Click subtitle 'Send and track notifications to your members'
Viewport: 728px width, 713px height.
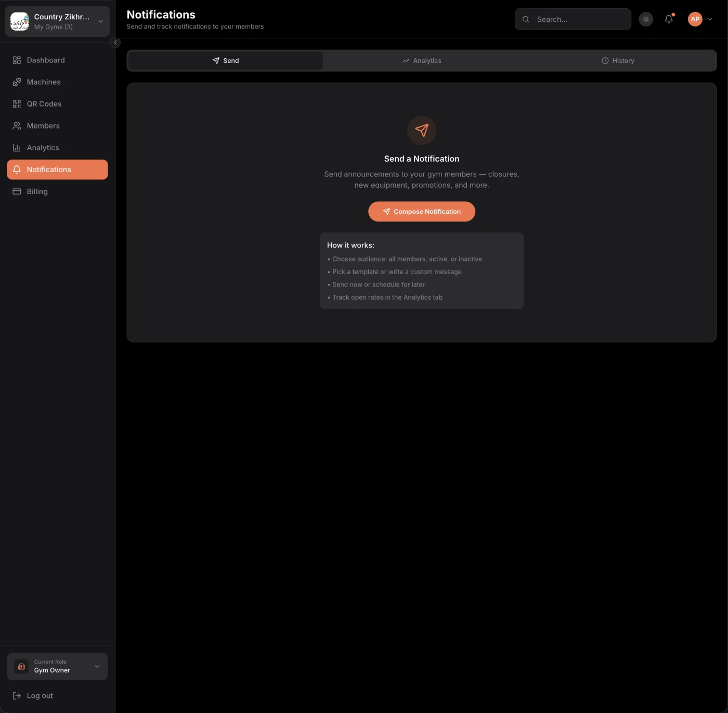pos(195,27)
